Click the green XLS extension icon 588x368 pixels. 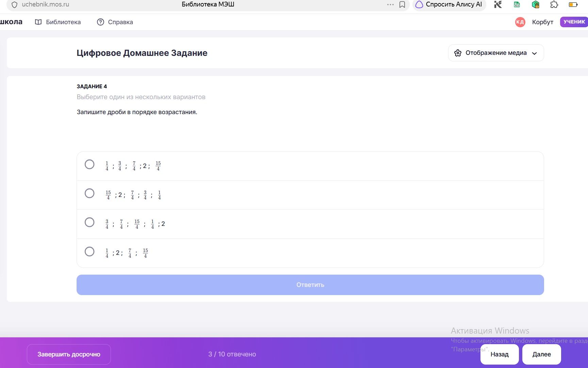(x=517, y=5)
